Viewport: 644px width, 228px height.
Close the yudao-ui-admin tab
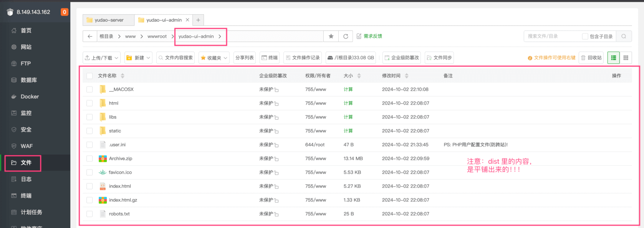tap(187, 20)
